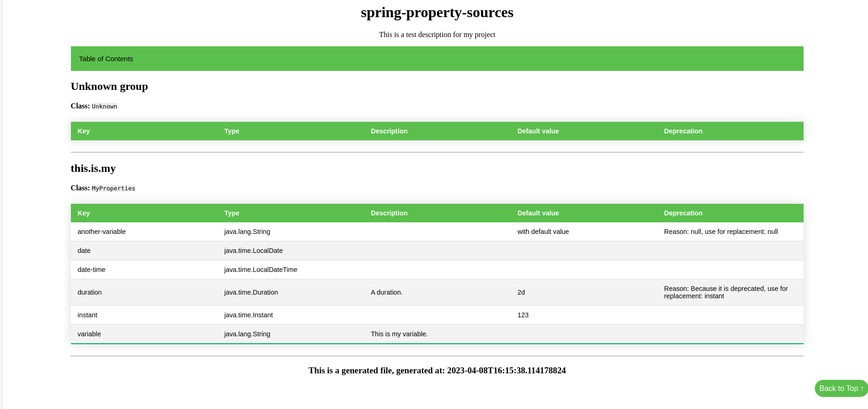Select the 'Reason: null' deprecation cell

730,232
